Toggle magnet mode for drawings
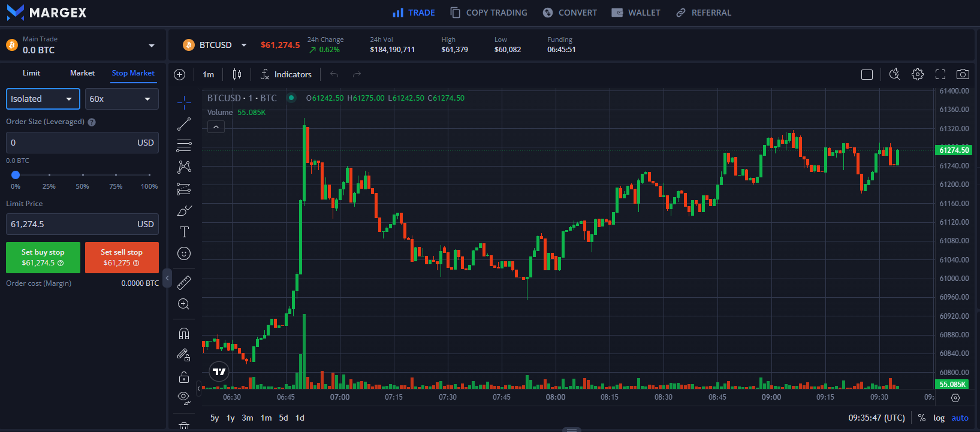The width and height of the screenshot is (980, 432). click(184, 334)
